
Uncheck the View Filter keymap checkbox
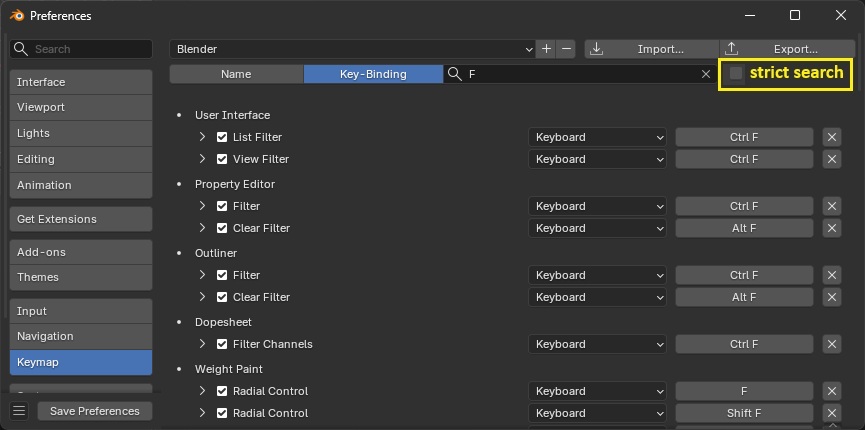[x=222, y=159]
